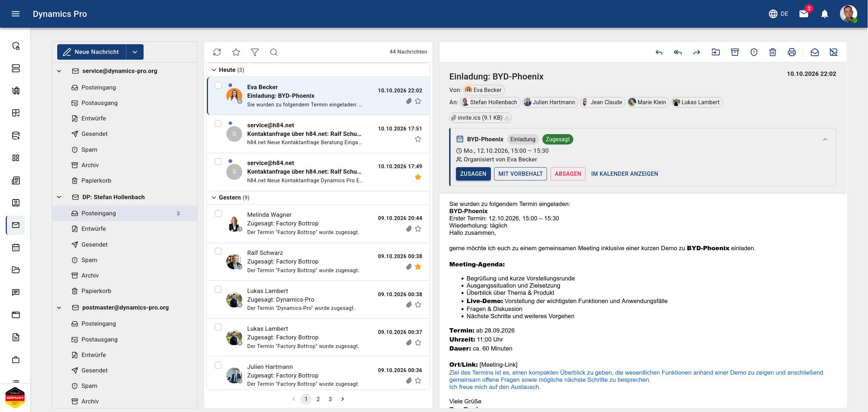The image size is (868, 412).
Task: Move the email to a folder
Action: 716,52
